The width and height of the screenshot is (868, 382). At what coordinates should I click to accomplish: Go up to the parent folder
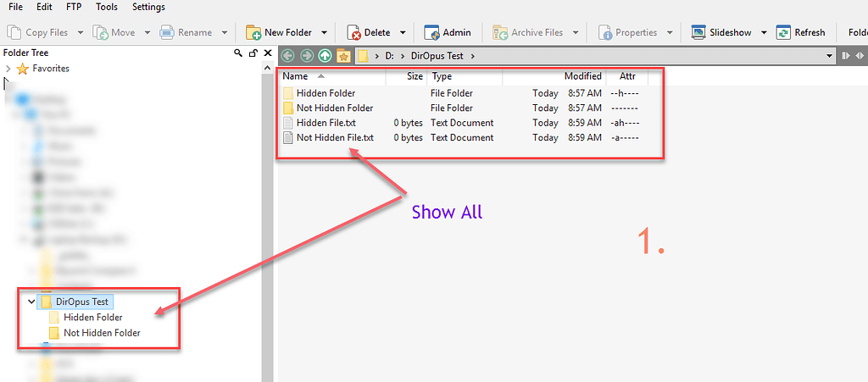point(325,55)
